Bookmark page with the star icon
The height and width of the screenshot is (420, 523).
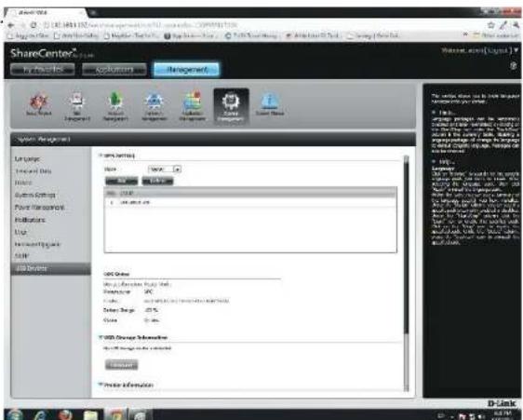point(491,25)
